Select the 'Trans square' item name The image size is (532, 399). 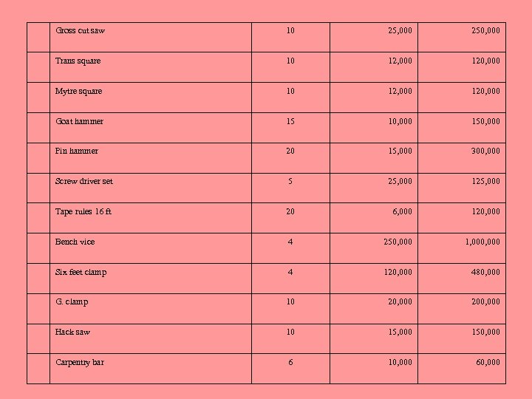pyautogui.click(x=78, y=61)
